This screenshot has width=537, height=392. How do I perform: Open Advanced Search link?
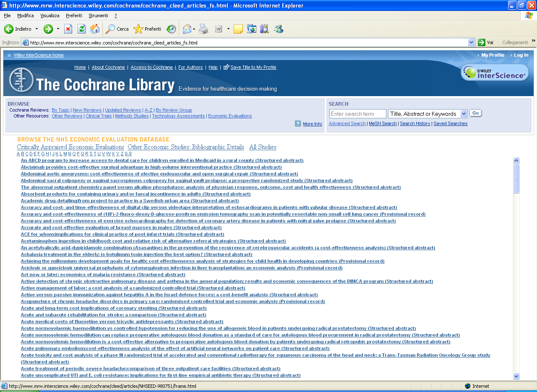coord(347,124)
